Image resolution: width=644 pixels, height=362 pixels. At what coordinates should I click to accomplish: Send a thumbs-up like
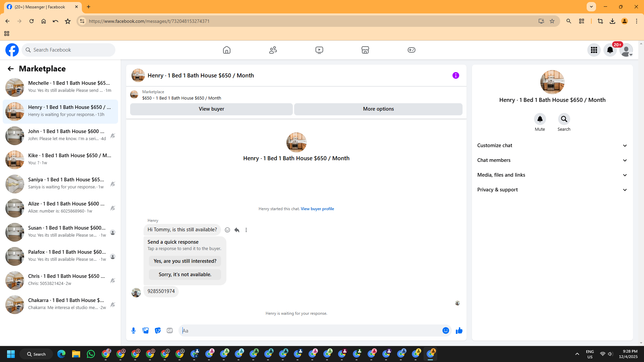459,330
